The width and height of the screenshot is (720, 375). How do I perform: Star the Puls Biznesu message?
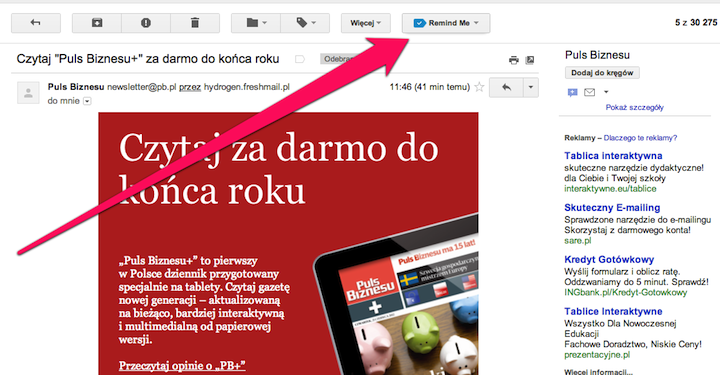479,87
